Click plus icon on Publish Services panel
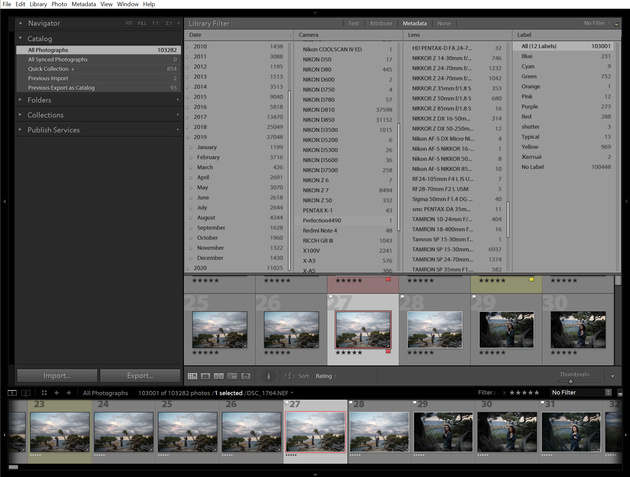630x477 pixels. point(177,130)
